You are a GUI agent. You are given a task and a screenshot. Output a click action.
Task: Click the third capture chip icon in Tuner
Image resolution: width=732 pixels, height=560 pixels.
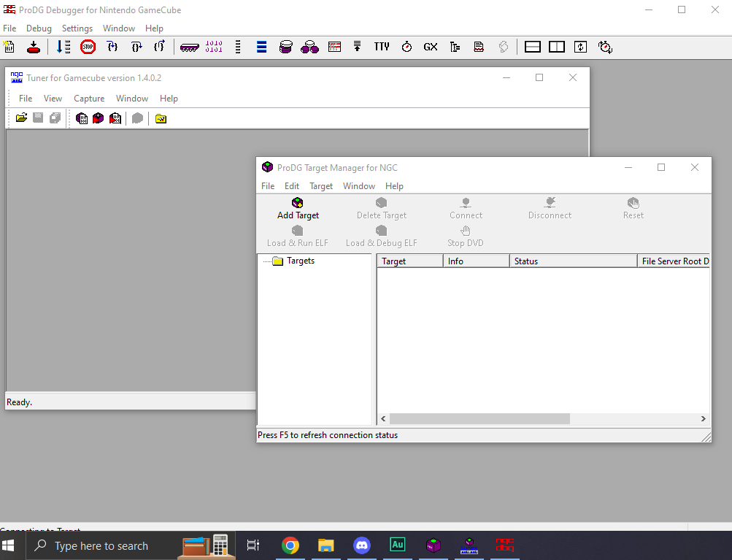(x=115, y=118)
